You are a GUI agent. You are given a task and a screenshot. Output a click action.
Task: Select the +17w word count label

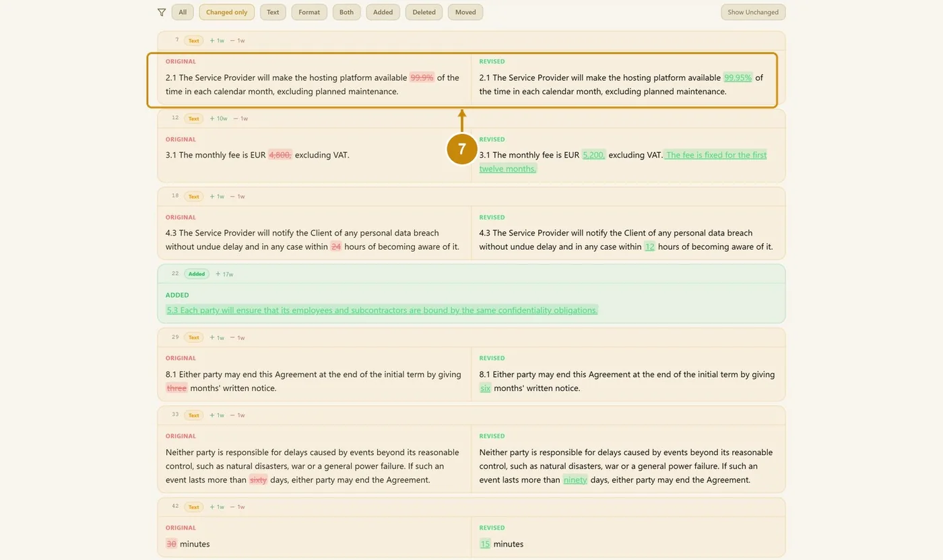point(224,274)
